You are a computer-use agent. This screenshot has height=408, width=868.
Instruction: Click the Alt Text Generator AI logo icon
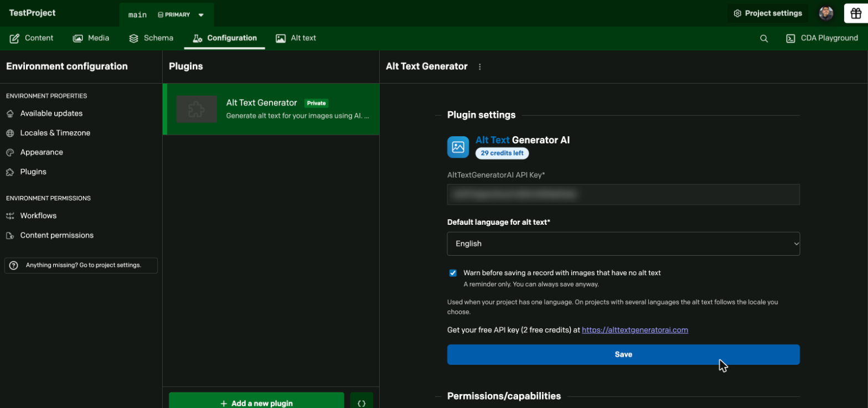(458, 147)
